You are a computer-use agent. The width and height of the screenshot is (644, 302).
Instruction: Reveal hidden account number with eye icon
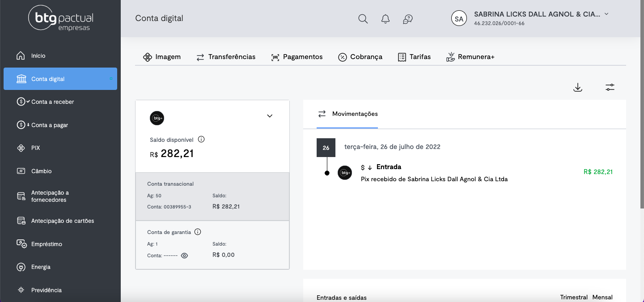[x=184, y=255]
